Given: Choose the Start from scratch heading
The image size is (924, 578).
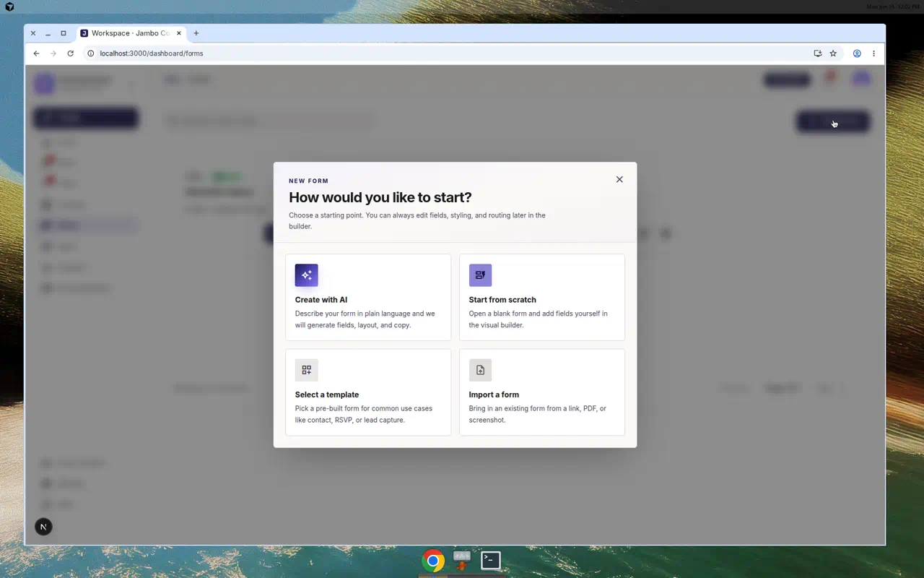Looking at the screenshot, I should 502,300.
